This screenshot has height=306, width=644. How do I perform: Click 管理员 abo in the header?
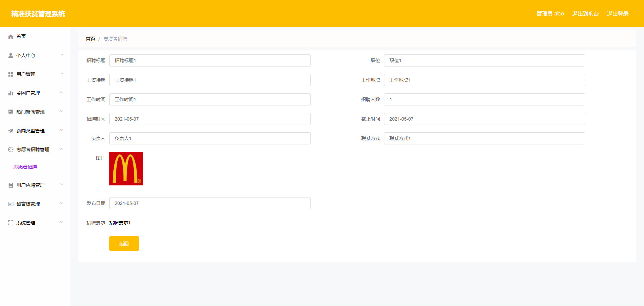550,13
